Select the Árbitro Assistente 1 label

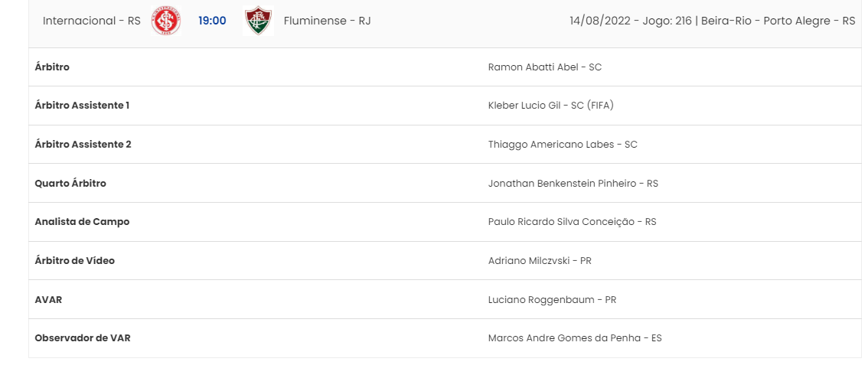point(82,105)
